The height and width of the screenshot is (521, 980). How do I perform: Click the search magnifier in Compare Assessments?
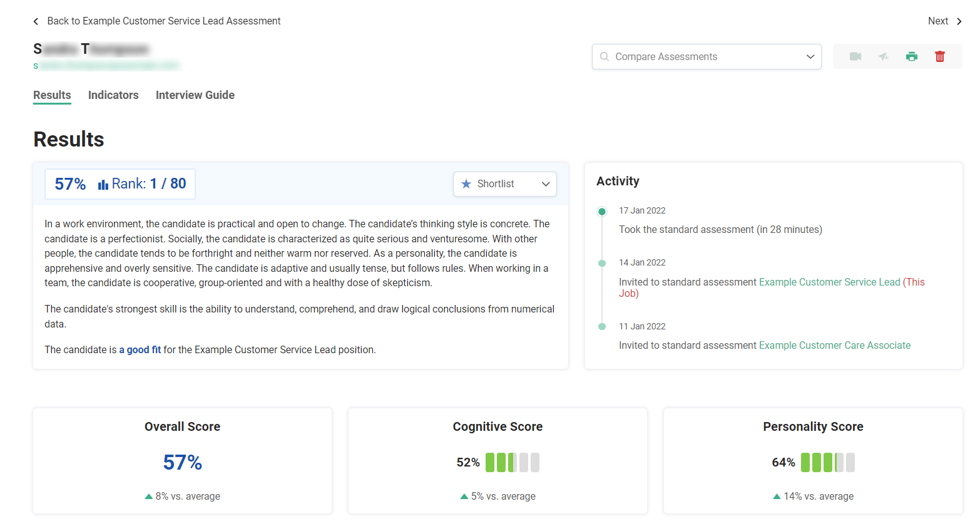(x=604, y=56)
